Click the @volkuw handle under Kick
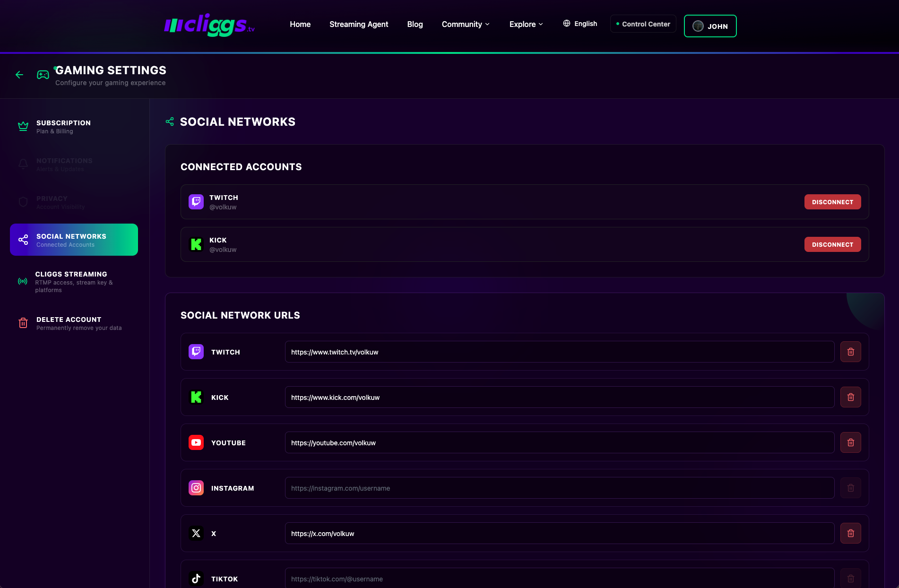 [x=223, y=250]
